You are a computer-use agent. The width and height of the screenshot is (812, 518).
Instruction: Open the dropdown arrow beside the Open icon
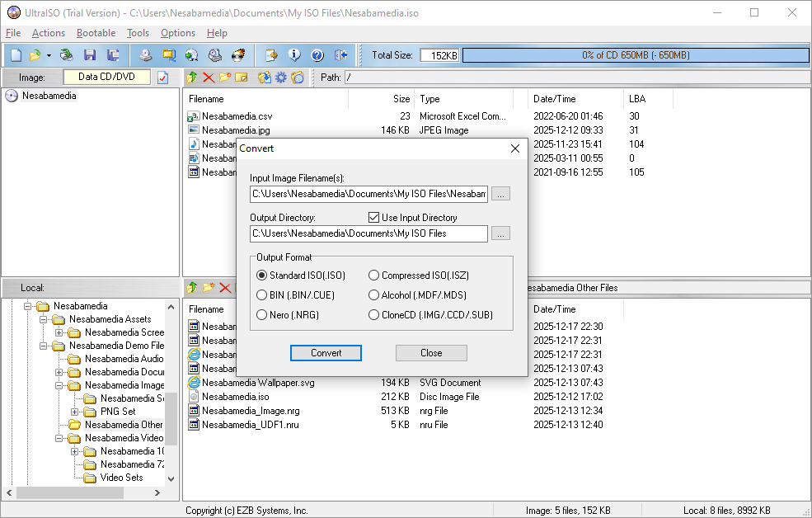coord(49,55)
